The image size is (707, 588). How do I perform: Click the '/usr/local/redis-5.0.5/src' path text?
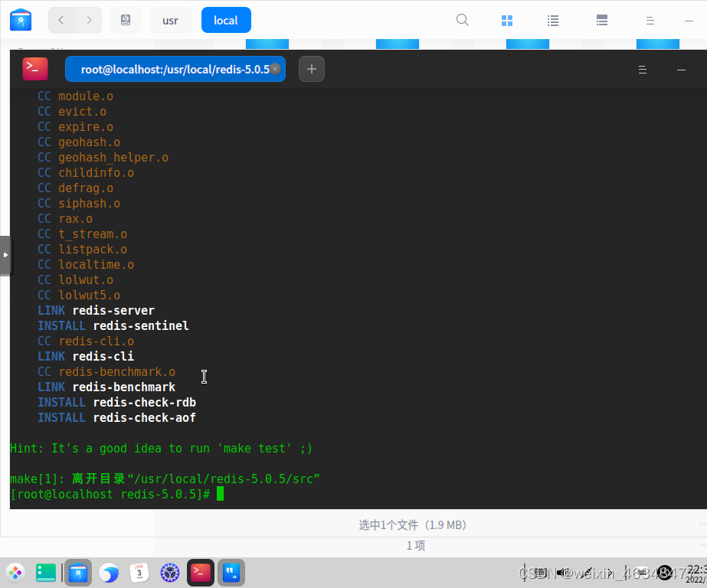click(223, 479)
